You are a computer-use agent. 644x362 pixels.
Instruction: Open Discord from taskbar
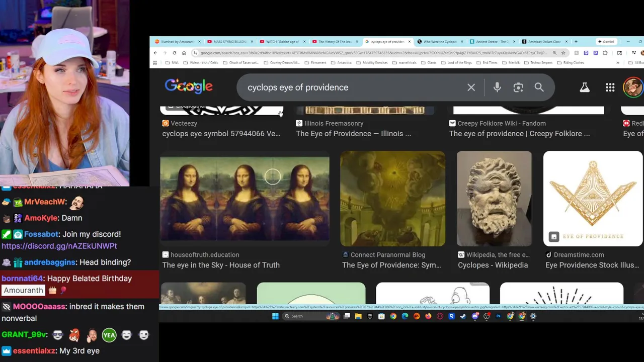475,316
